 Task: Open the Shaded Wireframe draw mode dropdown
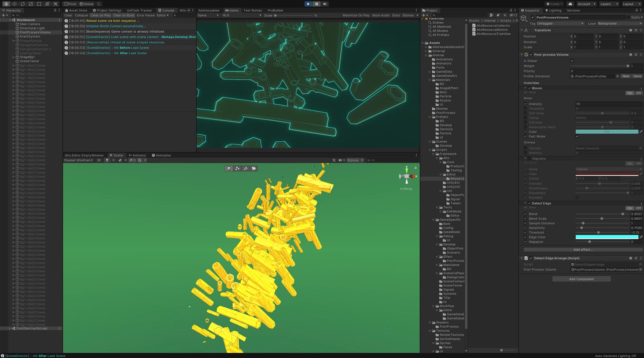tap(78, 160)
